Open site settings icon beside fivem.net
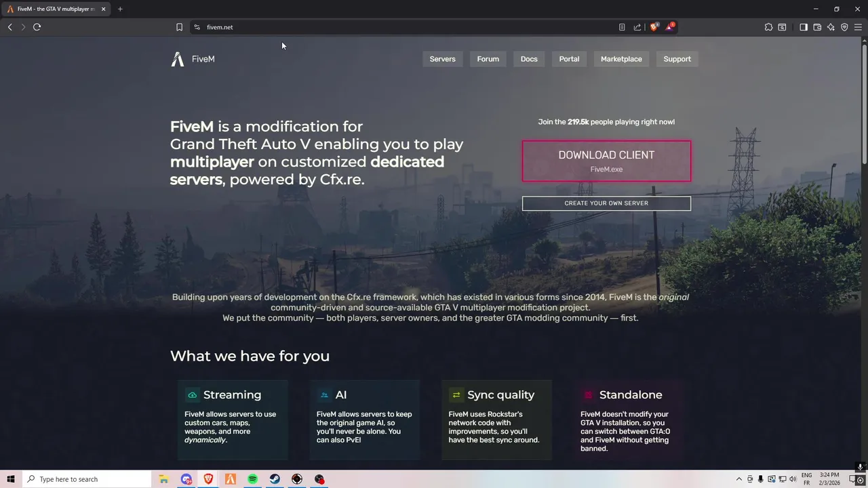Viewport: 868px width, 488px height. pos(197,27)
